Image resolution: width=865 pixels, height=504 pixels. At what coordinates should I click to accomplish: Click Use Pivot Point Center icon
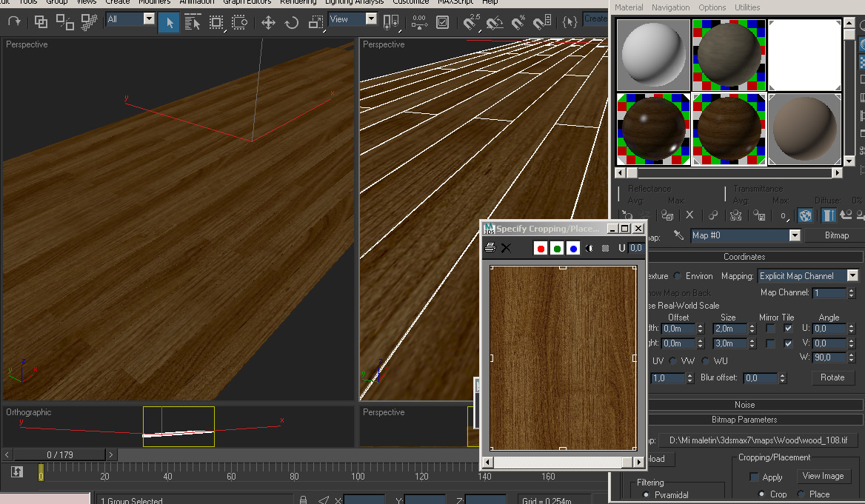point(390,23)
